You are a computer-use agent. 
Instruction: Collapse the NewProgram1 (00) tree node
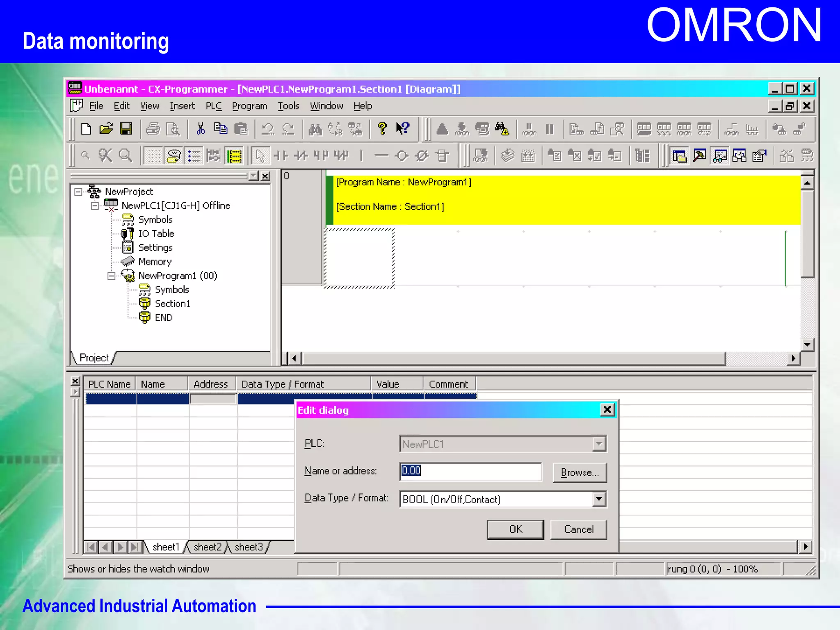pos(111,276)
